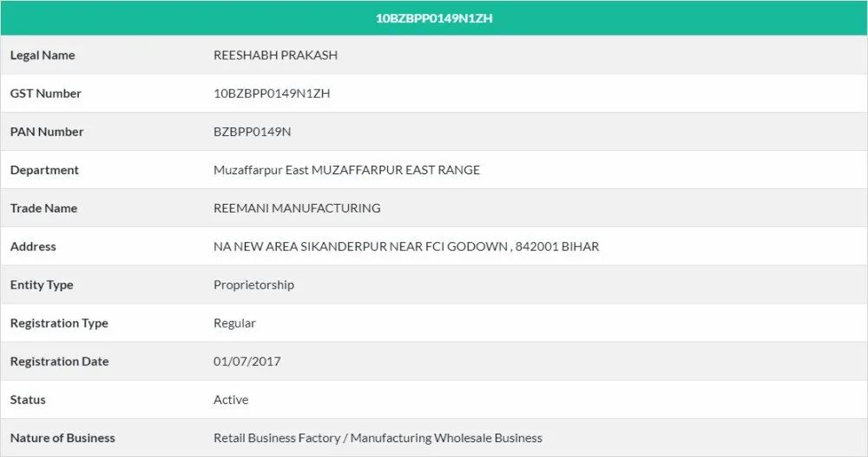Click the name REESHABH PRAKASH
Image resolution: width=868 pixels, height=457 pixels.
click(x=276, y=55)
